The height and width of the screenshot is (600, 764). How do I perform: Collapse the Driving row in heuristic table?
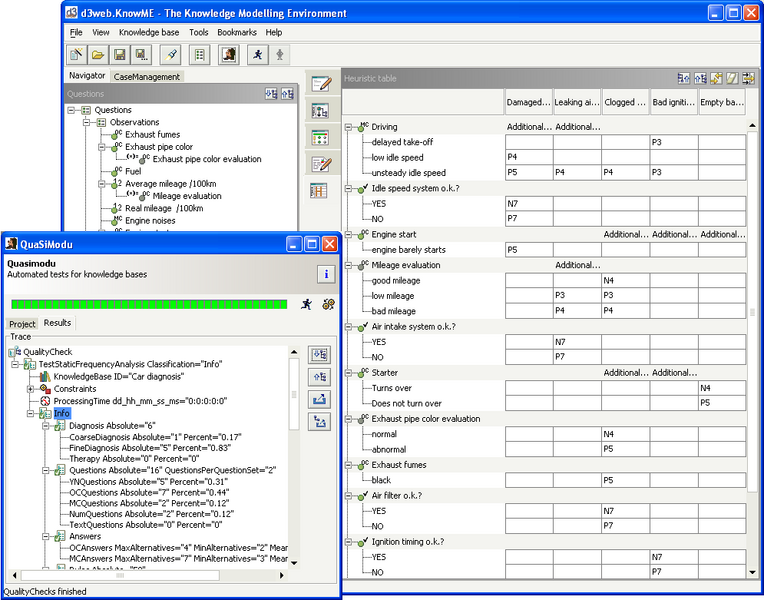(x=349, y=127)
